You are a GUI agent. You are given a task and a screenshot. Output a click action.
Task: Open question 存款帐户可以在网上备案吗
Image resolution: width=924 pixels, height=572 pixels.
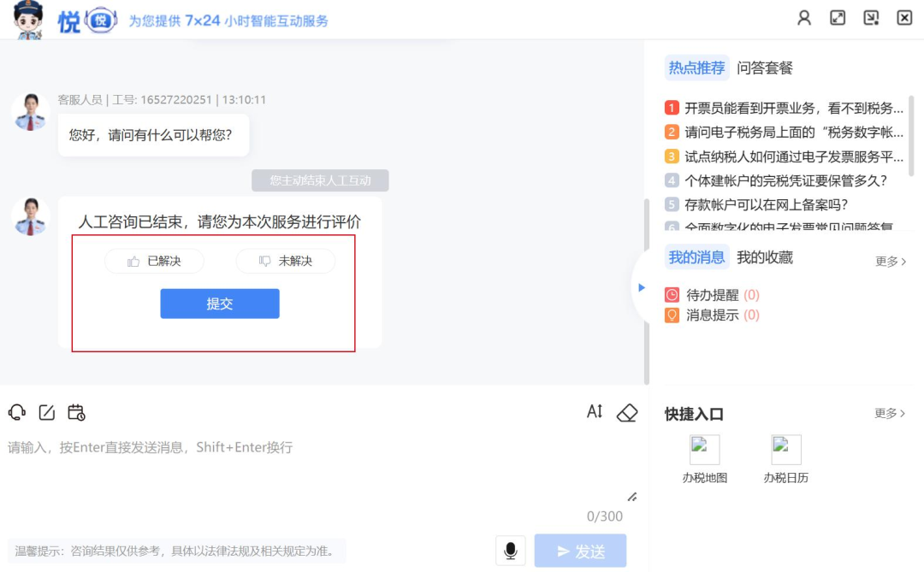[x=756, y=204]
